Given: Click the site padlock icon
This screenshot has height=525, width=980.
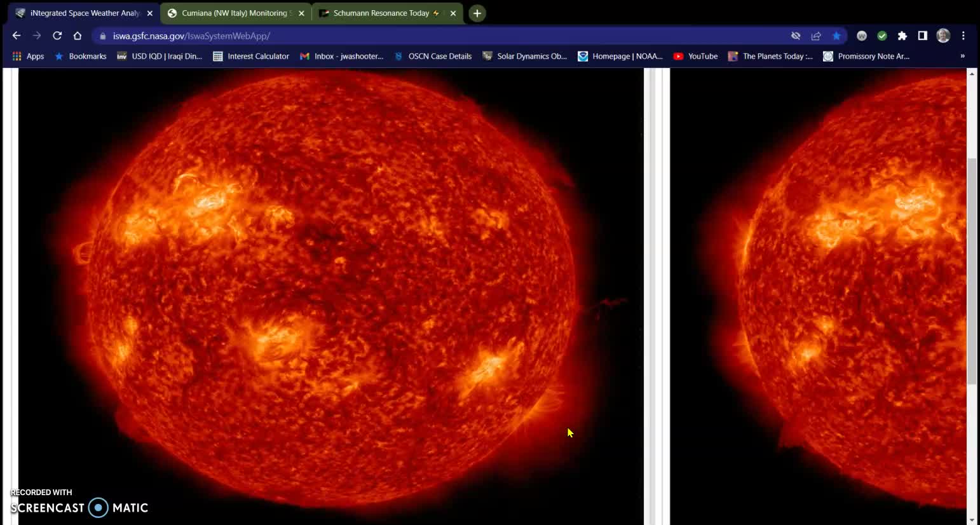Looking at the screenshot, I should tap(103, 36).
